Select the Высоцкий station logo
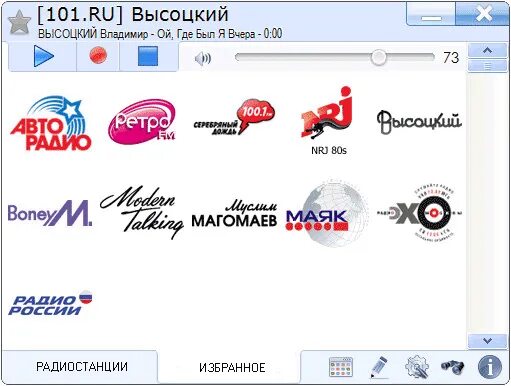The image size is (511, 386). point(419,122)
